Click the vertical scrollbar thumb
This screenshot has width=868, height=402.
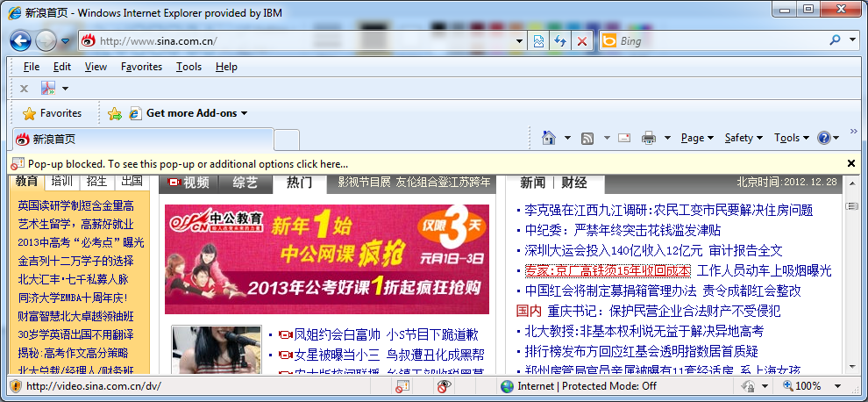coord(851,206)
